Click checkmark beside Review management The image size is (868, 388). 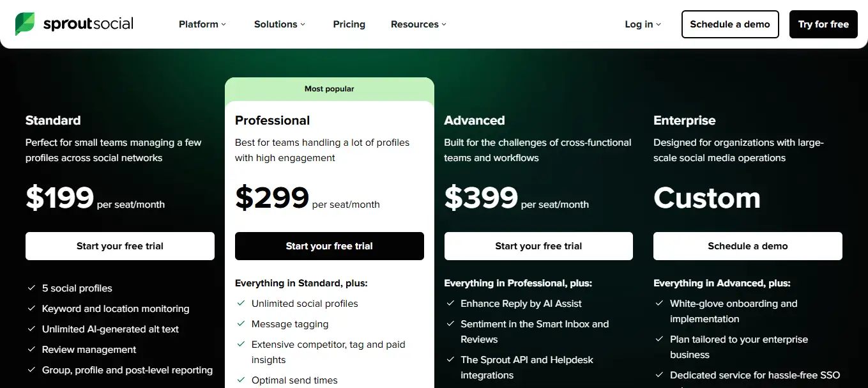point(31,350)
